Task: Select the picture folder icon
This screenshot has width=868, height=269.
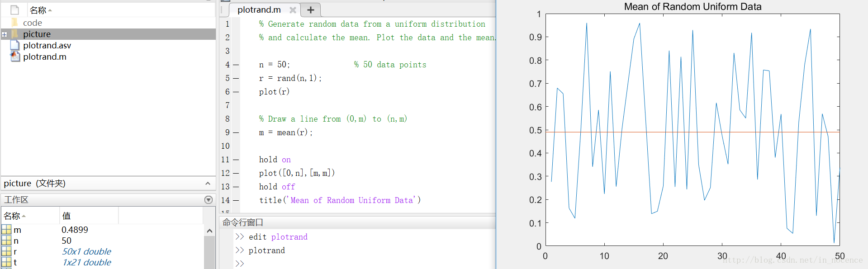Action: click(15, 34)
